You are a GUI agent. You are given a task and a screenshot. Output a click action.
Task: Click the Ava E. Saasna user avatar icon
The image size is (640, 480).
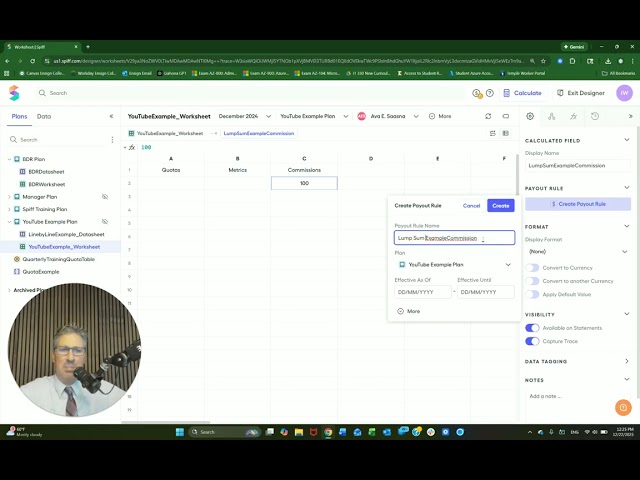point(361,116)
